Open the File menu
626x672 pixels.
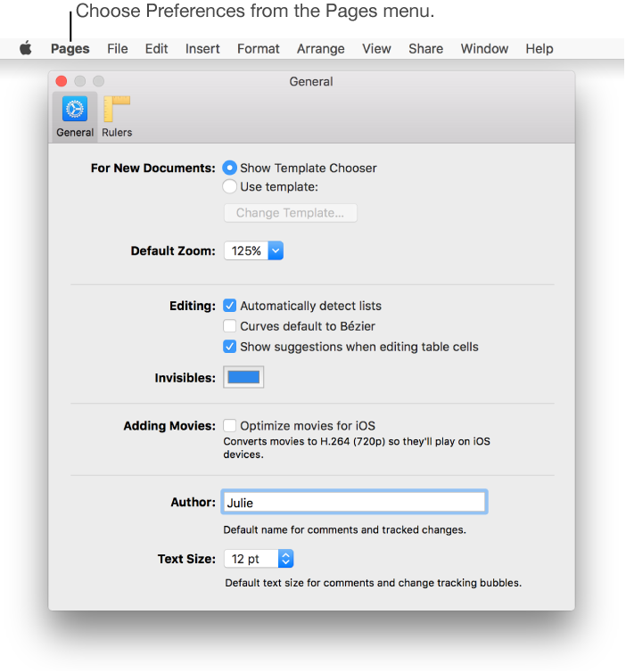point(118,49)
